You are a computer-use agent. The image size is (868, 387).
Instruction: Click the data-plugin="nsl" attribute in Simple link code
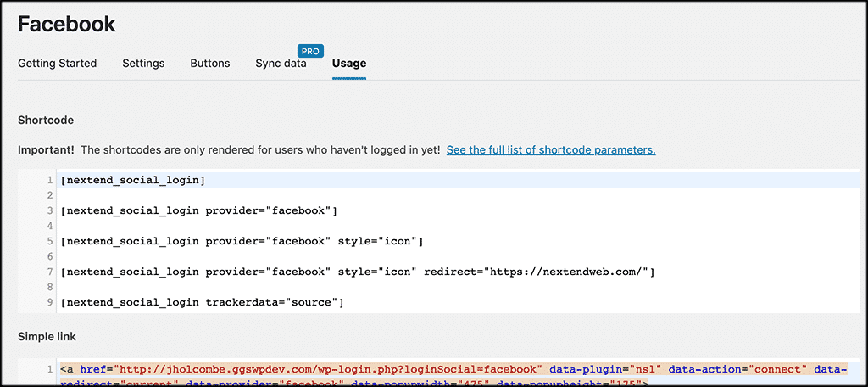605,368
